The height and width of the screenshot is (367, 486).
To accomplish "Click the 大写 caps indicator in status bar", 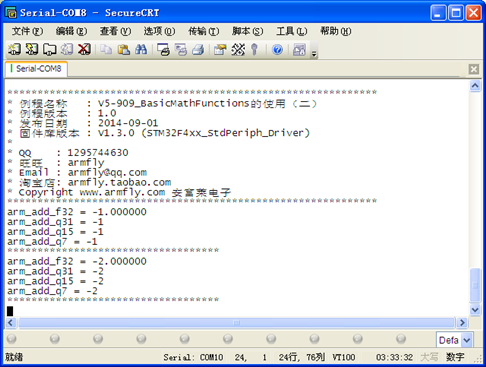I will pos(429,357).
